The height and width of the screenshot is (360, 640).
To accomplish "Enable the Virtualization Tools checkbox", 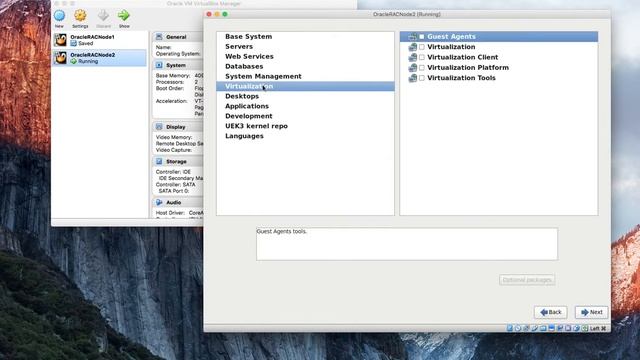I will [422, 78].
